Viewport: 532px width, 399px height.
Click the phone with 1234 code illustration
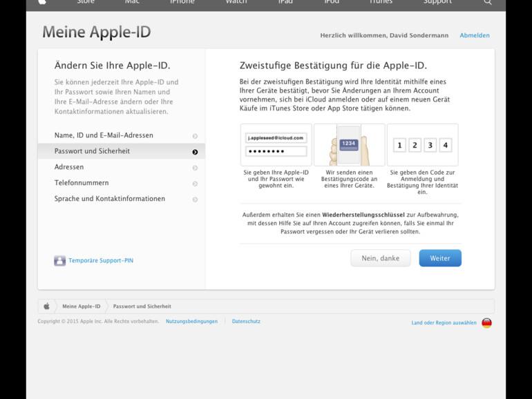click(x=349, y=145)
